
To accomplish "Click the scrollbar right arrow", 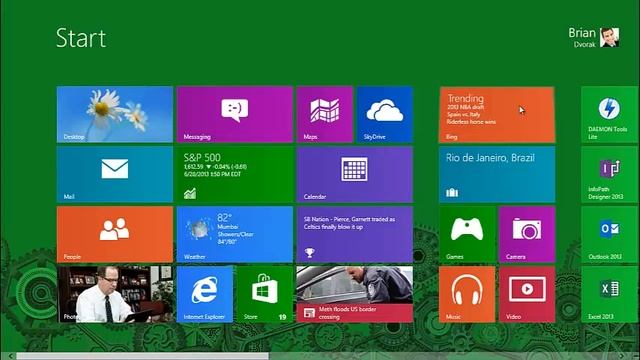I will (621, 356).
